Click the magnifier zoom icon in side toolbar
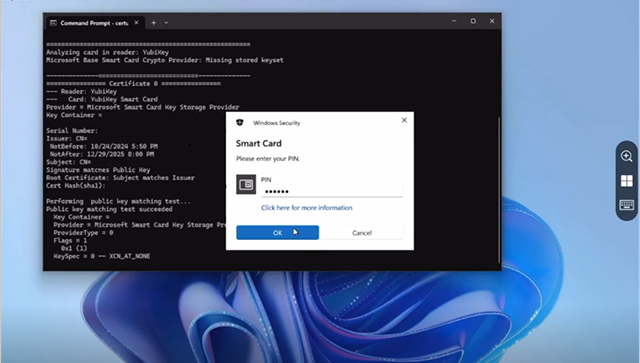 point(627,156)
